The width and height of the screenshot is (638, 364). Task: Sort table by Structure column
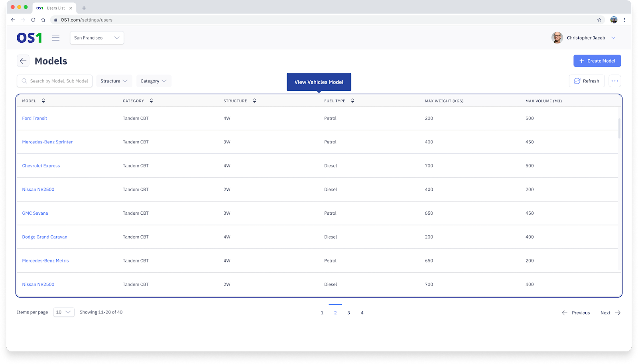(254, 101)
